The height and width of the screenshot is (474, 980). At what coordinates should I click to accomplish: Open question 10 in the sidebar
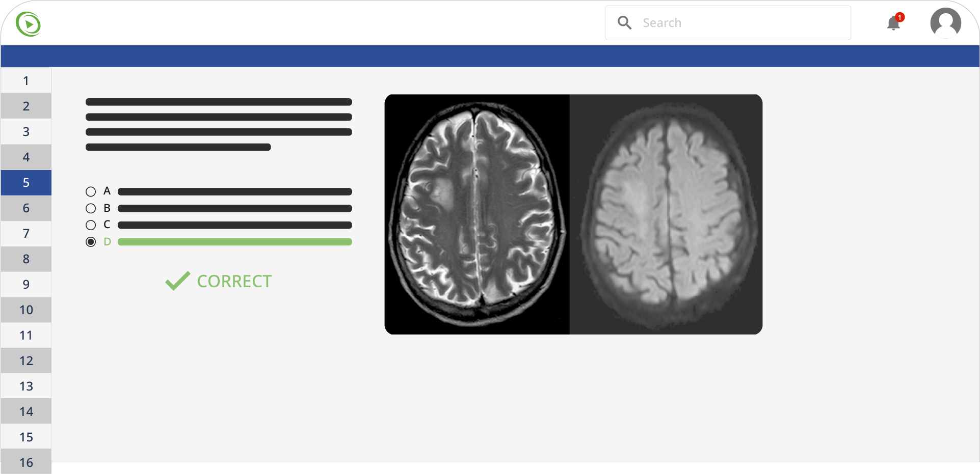[25, 310]
